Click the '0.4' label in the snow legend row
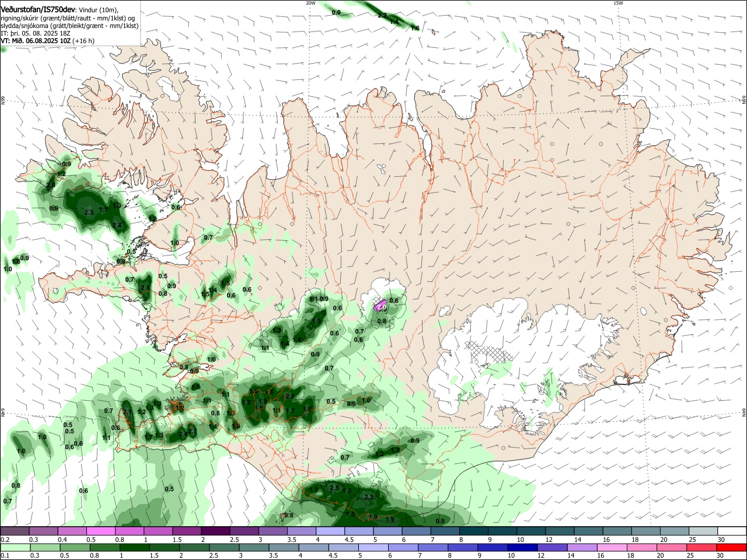The width and height of the screenshot is (747, 560). point(62,540)
